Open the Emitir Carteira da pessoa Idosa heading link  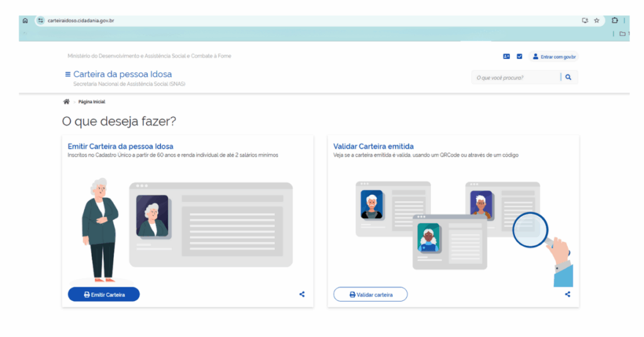click(120, 146)
